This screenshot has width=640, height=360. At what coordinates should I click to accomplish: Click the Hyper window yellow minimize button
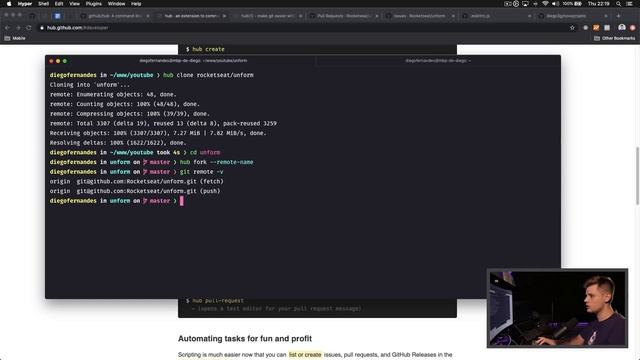(x=58, y=61)
